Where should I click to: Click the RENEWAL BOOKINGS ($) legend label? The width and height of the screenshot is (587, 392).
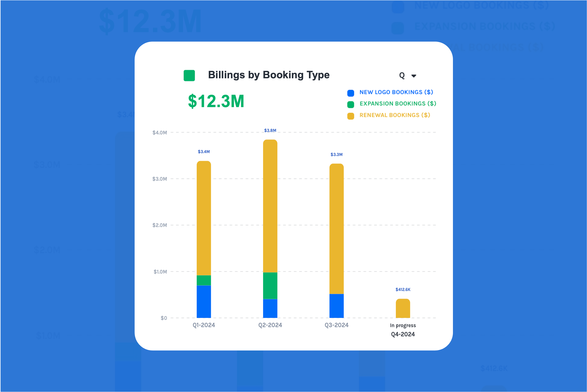pyautogui.click(x=395, y=115)
